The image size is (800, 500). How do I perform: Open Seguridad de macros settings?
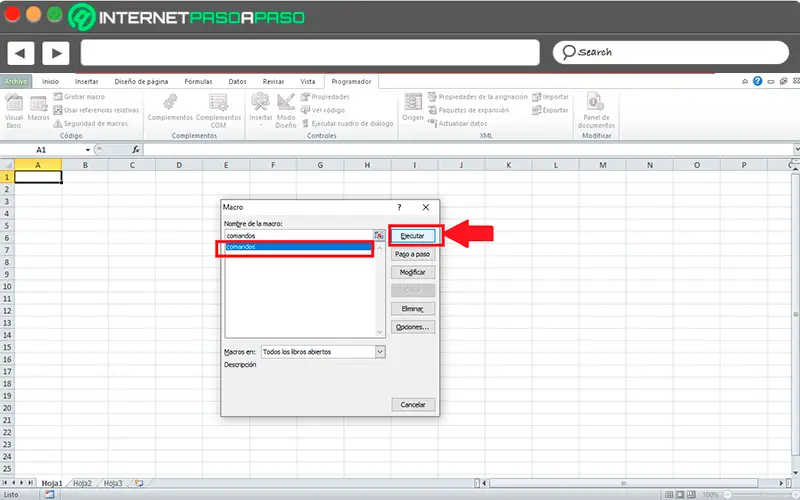point(90,123)
